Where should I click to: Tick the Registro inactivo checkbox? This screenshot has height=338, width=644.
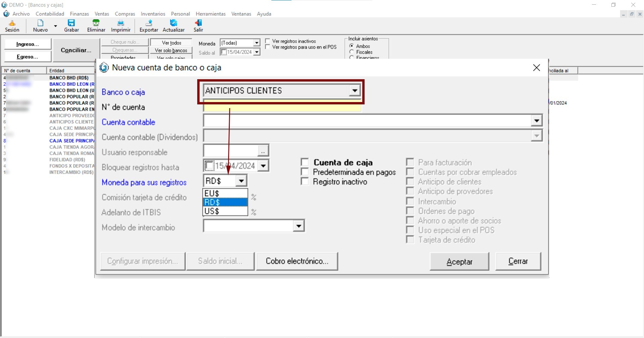point(305,182)
